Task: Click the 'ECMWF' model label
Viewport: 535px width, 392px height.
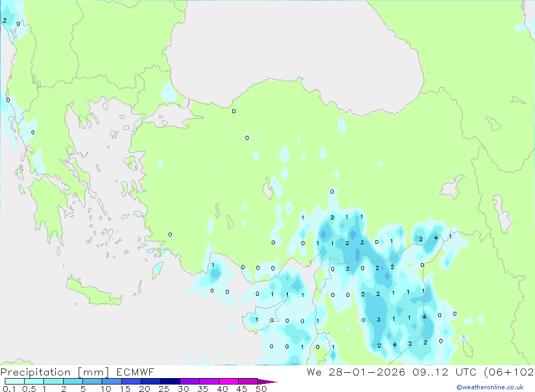Action: point(135,372)
